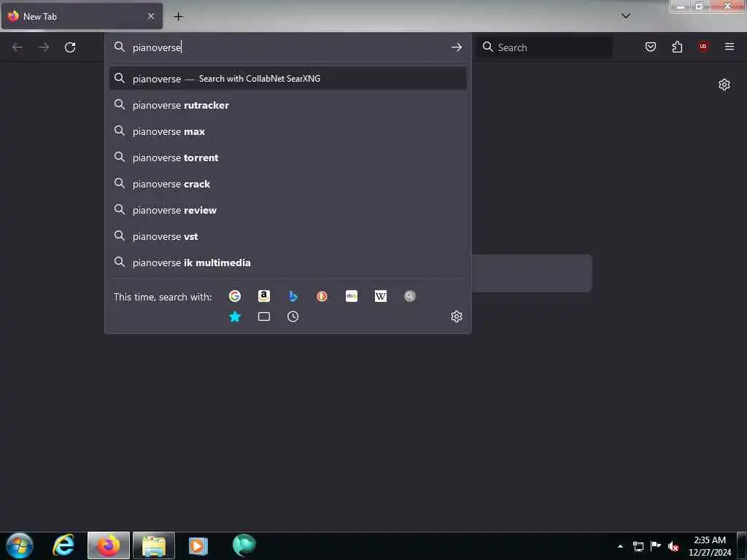Reload the current page
Viewport: 747px width, 560px height.
(x=70, y=47)
